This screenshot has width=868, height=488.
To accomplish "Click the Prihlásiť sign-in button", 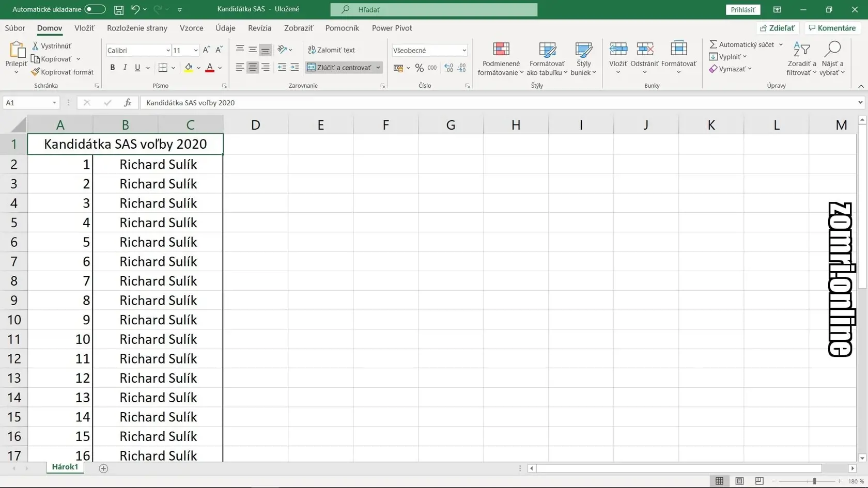I will click(x=742, y=9).
